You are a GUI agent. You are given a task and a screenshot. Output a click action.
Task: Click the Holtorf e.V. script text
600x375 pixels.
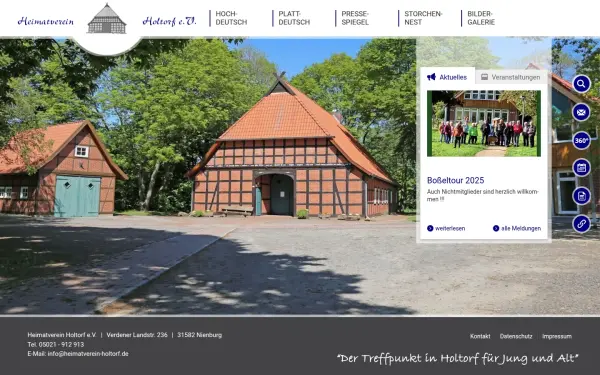[169, 21]
